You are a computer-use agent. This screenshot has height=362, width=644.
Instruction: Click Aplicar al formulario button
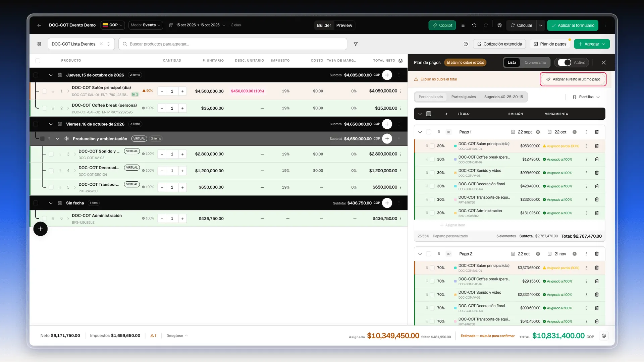point(573,25)
